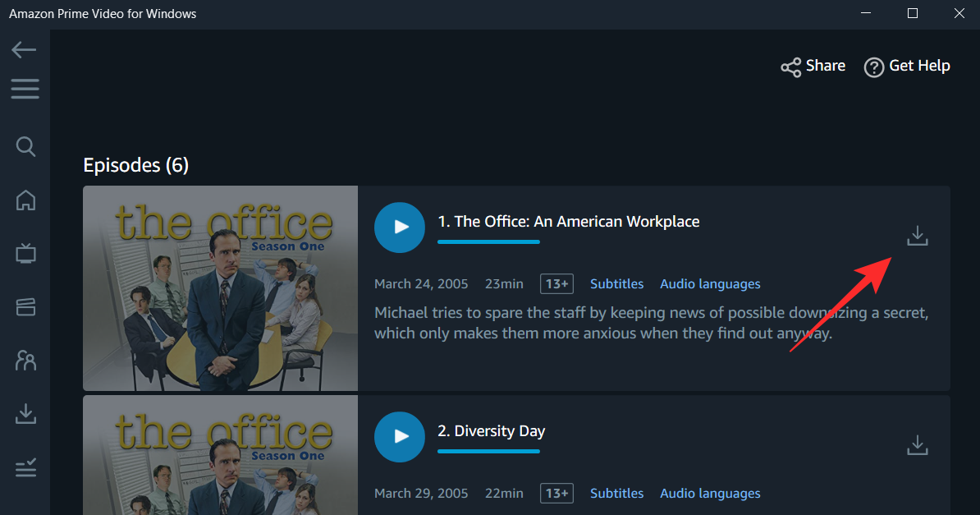Screen dimensions: 980x515
Task: Close the Prime Video window
Action: tap(959, 13)
